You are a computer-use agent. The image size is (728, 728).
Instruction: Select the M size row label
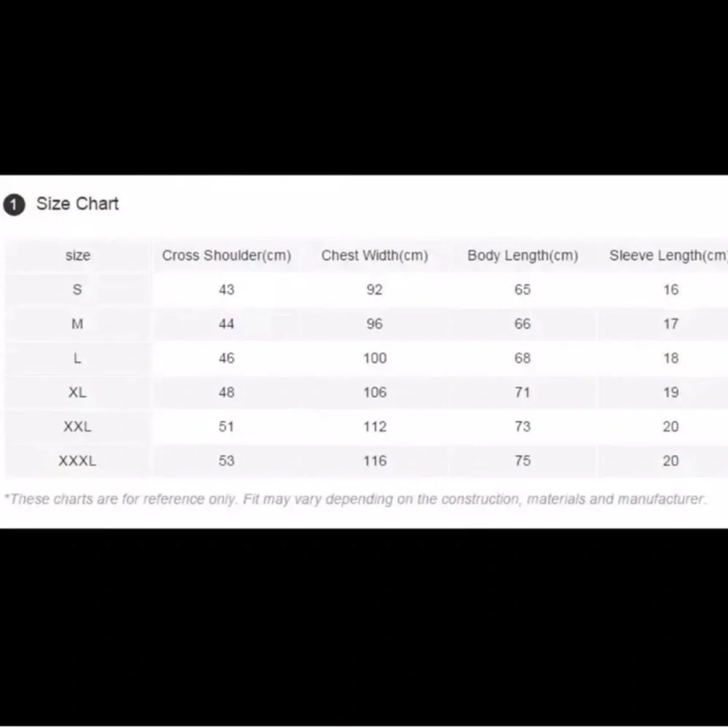tap(78, 324)
